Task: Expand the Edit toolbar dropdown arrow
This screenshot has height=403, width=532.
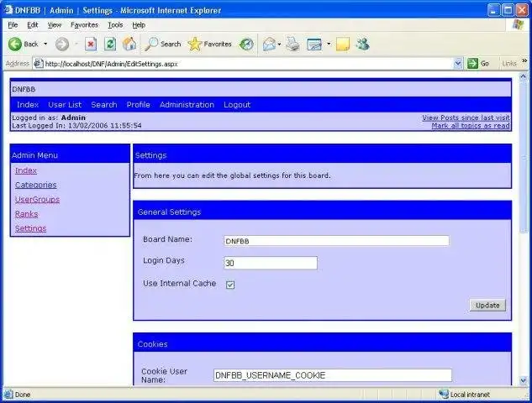Action: click(x=329, y=44)
